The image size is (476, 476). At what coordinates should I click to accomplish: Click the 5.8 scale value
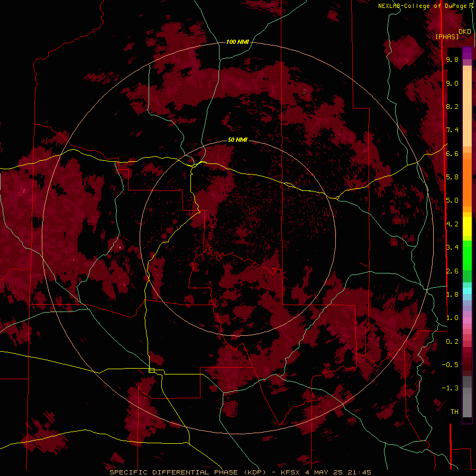point(452,177)
